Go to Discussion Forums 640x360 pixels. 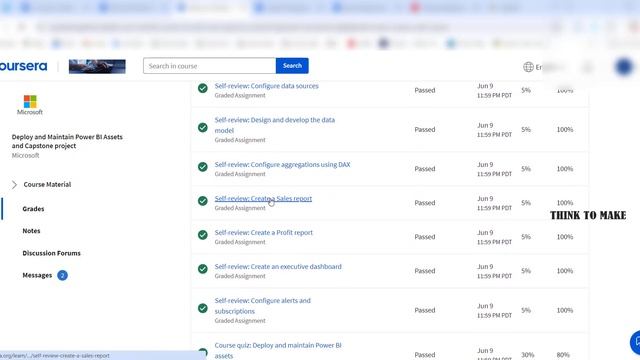[51, 253]
